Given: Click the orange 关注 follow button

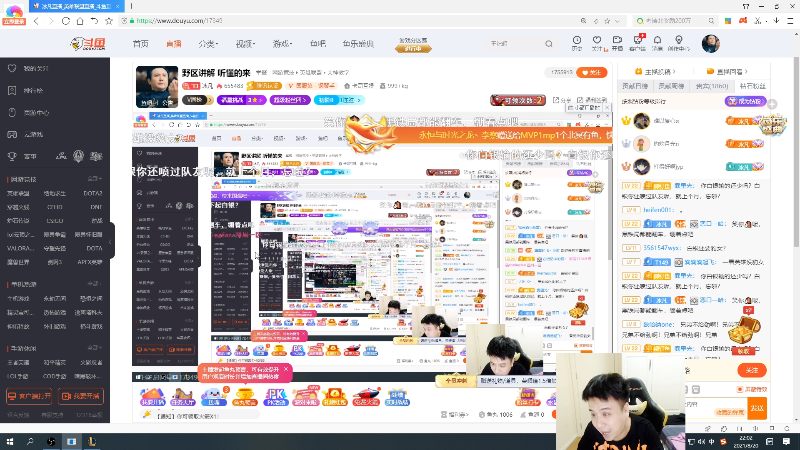Looking at the screenshot, I should click(592, 72).
